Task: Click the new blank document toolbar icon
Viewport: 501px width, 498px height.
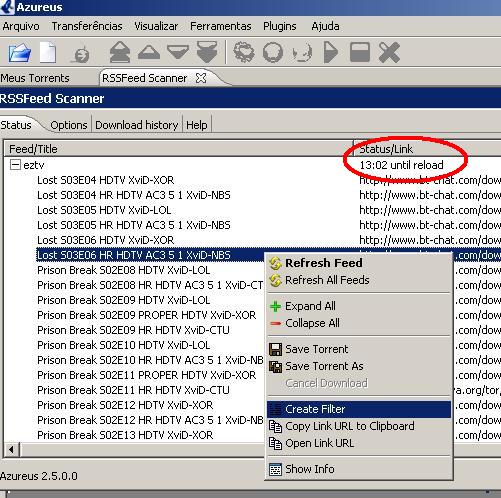Action: tap(48, 52)
